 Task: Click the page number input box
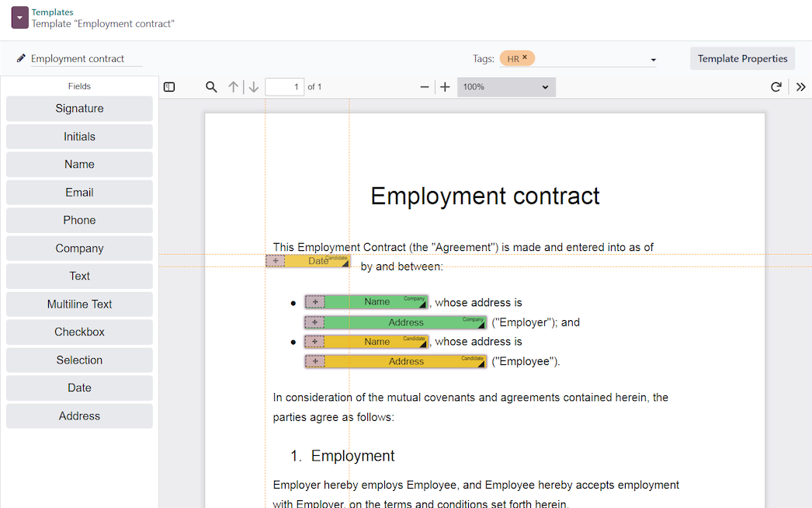click(x=285, y=86)
